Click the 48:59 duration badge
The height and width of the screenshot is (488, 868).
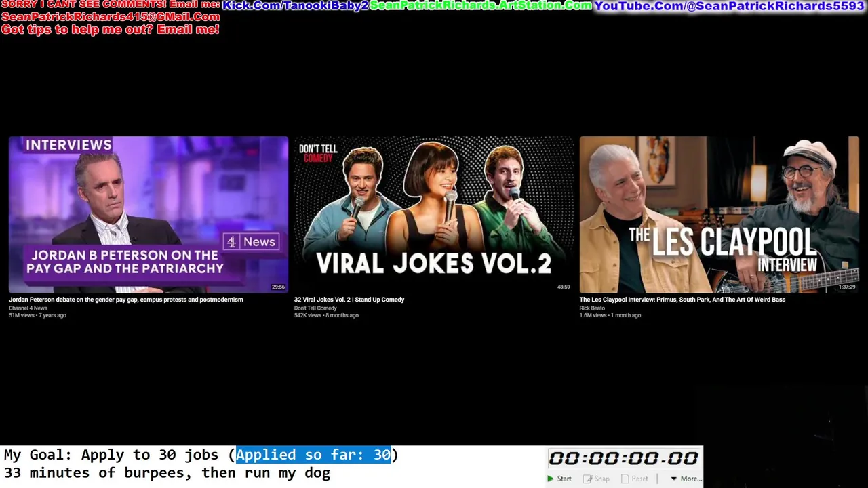pyautogui.click(x=564, y=287)
